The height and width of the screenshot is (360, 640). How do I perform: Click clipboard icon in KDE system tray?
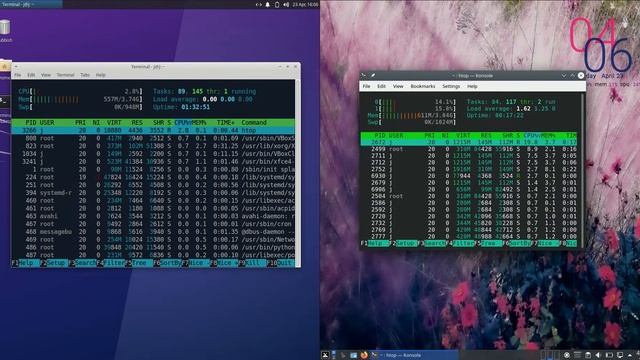[588, 355]
